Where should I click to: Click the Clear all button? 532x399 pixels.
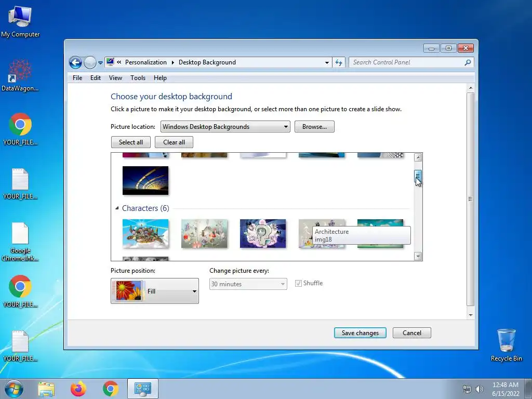pos(174,142)
